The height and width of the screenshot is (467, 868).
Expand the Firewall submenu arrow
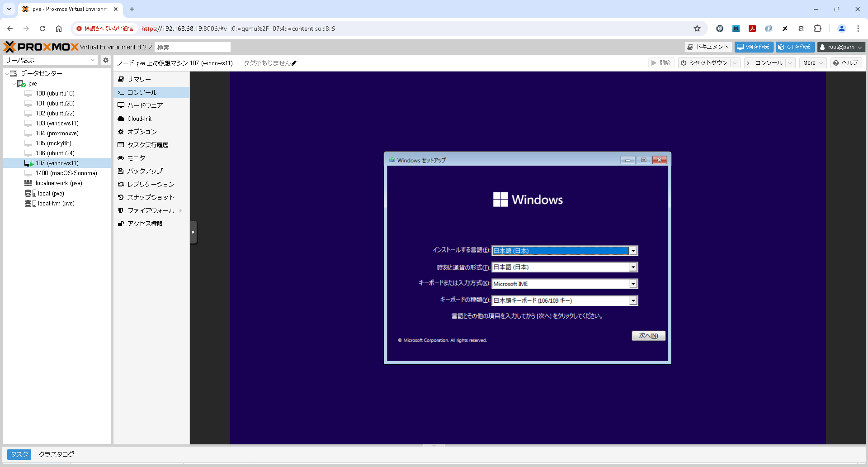[181, 210]
